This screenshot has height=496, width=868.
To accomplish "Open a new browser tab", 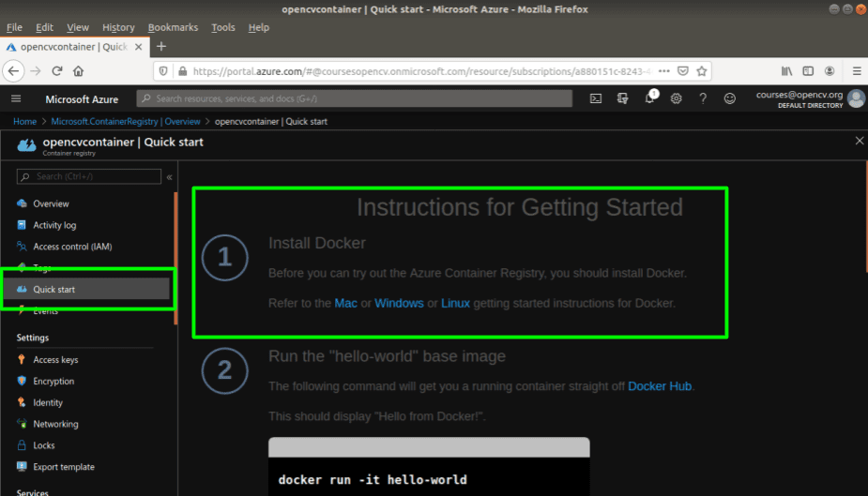I will (161, 47).
